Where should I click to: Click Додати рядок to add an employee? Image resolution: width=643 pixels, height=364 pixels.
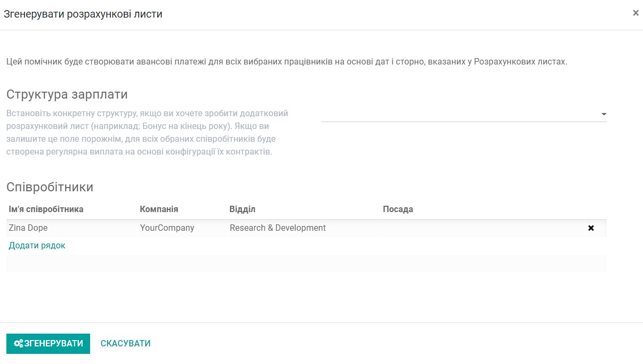tap(37, 245)
